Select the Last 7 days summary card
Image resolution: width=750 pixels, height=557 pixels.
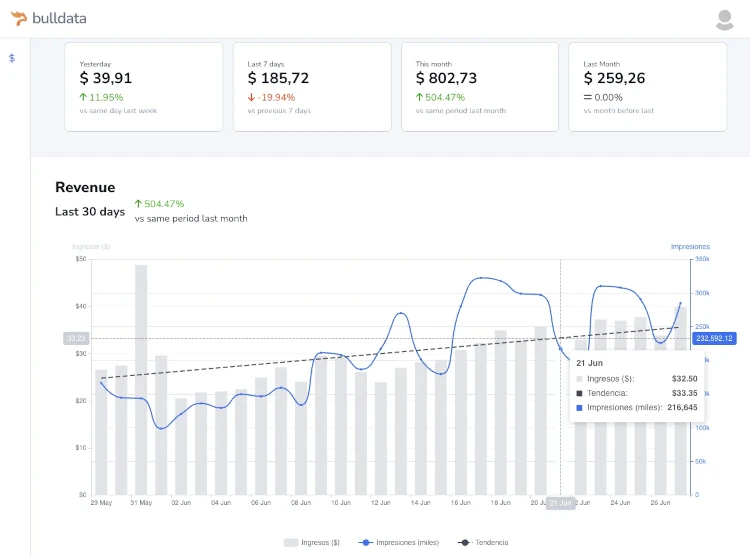point(312,86)
